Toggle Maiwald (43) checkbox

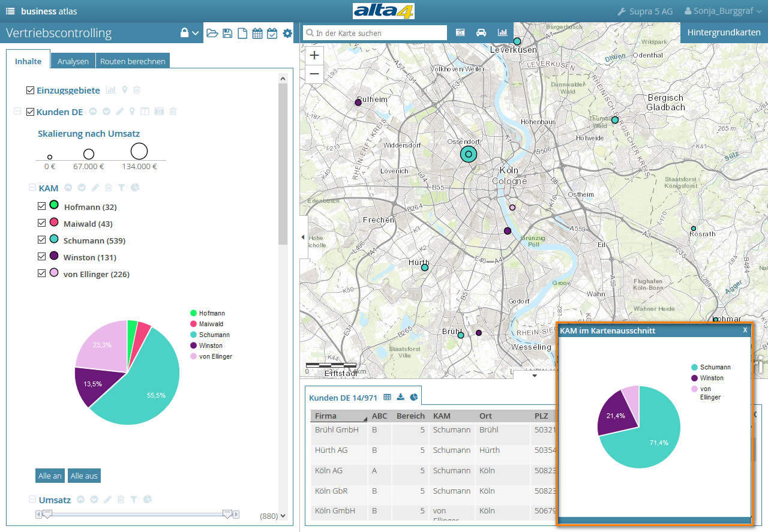[x=41, y=223]
